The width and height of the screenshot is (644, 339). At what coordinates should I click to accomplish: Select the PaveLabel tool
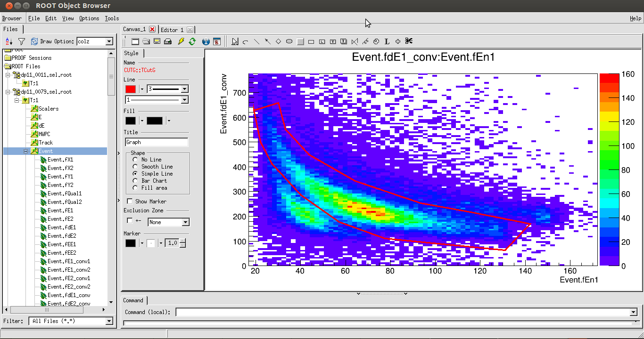[x=322, y=41]
